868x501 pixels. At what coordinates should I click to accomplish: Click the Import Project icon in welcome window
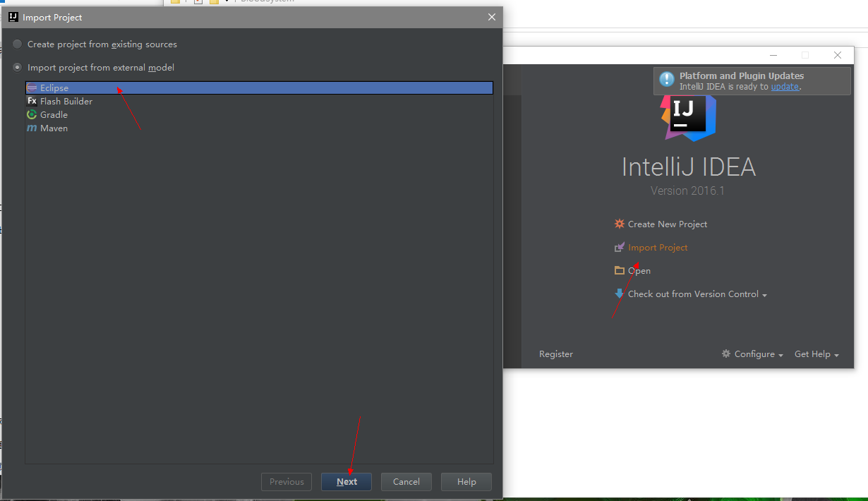[x=620, y=248]
